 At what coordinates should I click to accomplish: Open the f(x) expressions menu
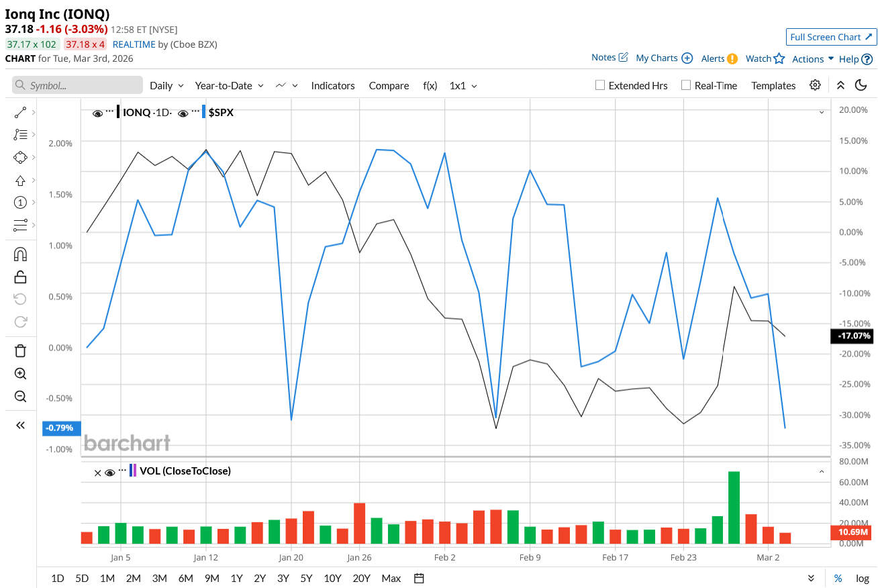click(430, 85)
